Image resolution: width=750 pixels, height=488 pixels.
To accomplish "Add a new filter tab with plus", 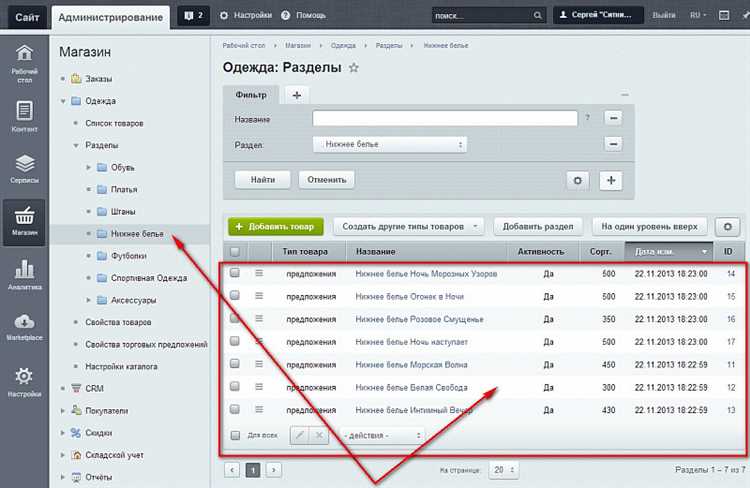I will tap(297, 95).
